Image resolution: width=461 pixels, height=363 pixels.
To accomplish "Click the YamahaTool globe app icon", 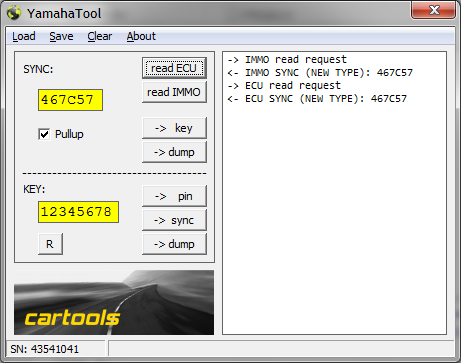I will pos(14,13).
